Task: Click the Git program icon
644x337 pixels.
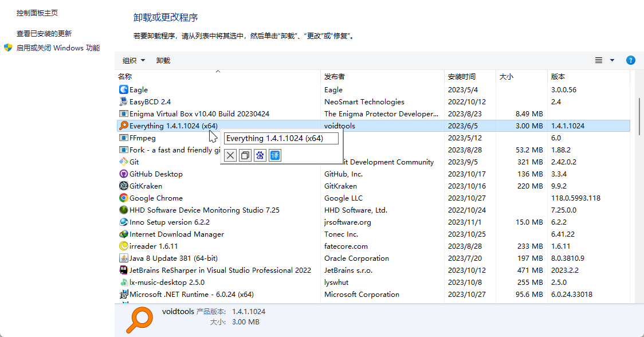Action: coord(123,162)
